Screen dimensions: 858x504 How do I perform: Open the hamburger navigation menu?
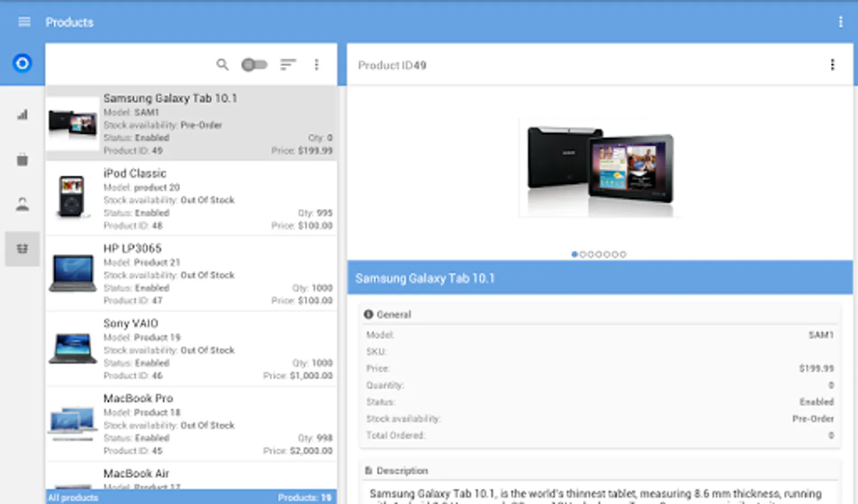tap(24, 22)
